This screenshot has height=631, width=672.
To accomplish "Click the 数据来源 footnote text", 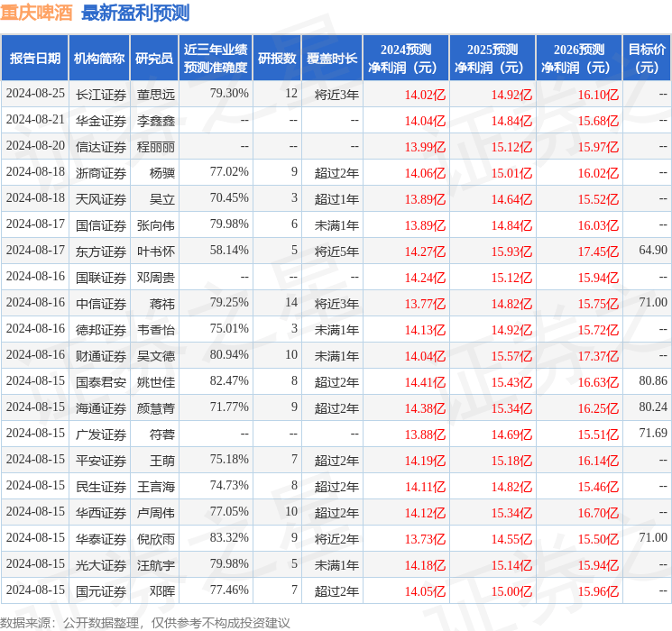I will click(x=145, y=623).
